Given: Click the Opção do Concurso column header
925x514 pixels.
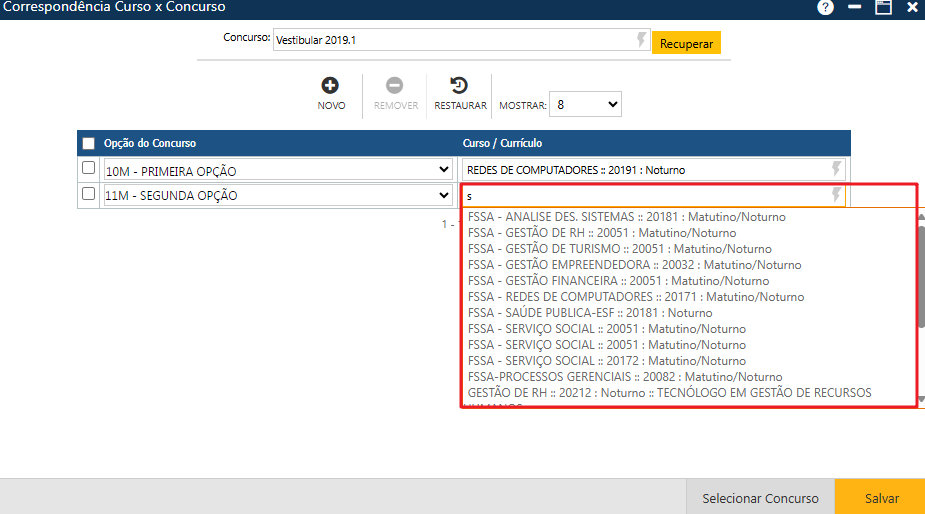Looking at the screenshot, I should tap(150, 143).
